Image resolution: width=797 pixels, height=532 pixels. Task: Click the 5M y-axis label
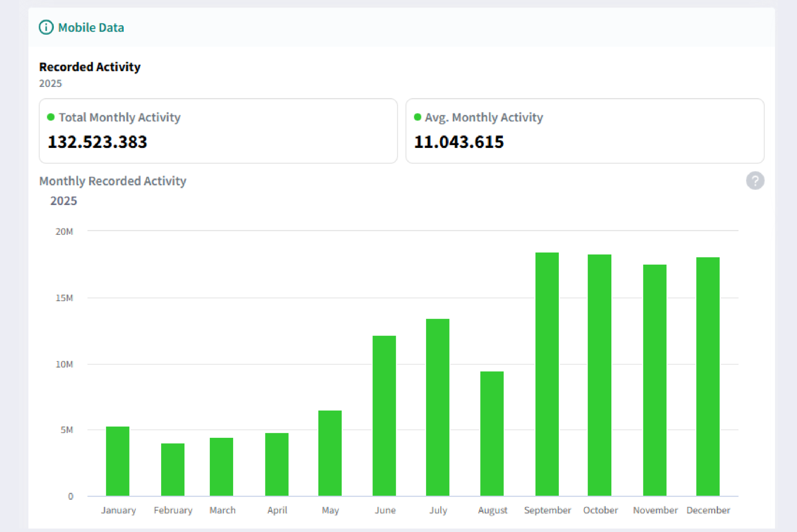[67, 430]
